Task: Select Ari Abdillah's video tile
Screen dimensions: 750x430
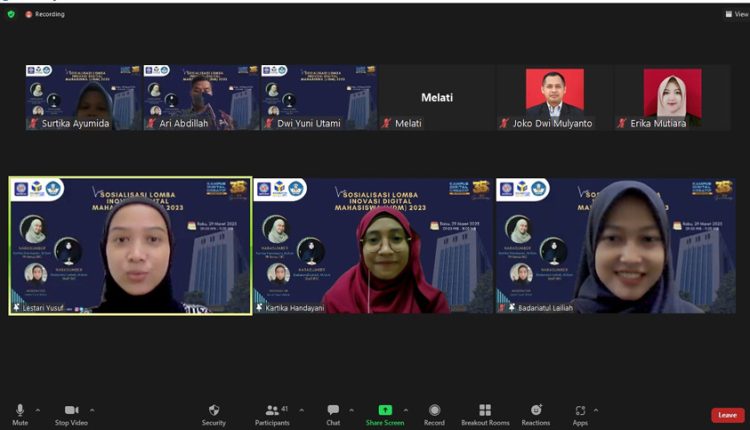Action: [x=201, y=98]
